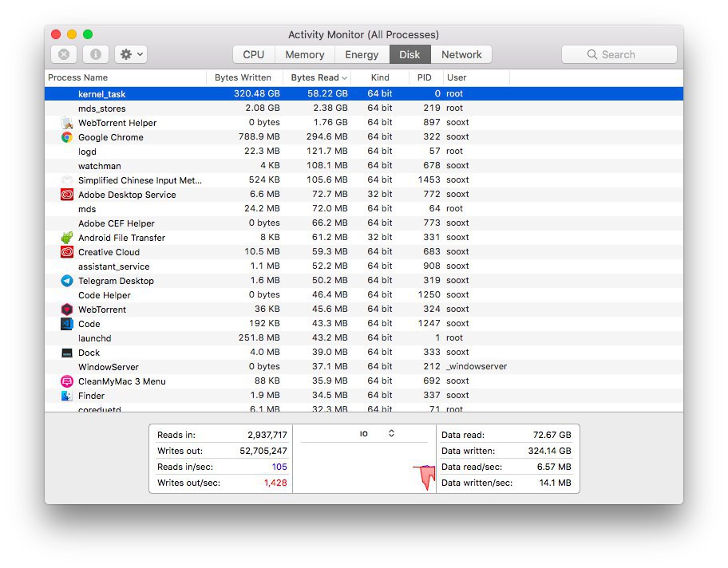Select the Adobe CEF Helper process

pos(364,223)
